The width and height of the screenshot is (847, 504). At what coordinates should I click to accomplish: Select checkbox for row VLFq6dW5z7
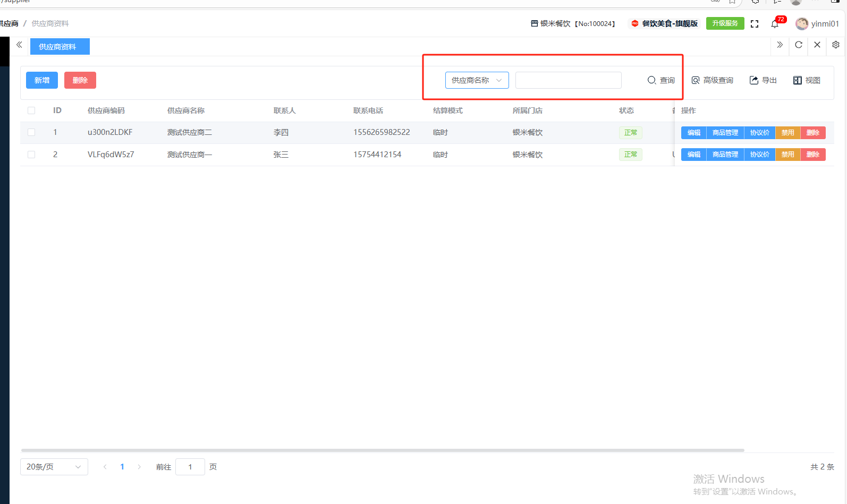tap(31, 155)
